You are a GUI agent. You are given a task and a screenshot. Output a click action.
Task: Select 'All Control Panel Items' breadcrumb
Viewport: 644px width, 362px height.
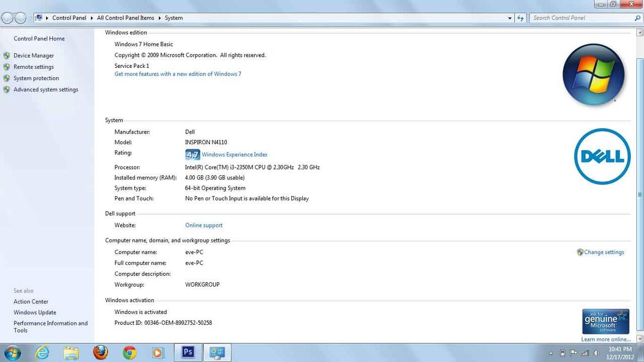click(x=126, y=18)
